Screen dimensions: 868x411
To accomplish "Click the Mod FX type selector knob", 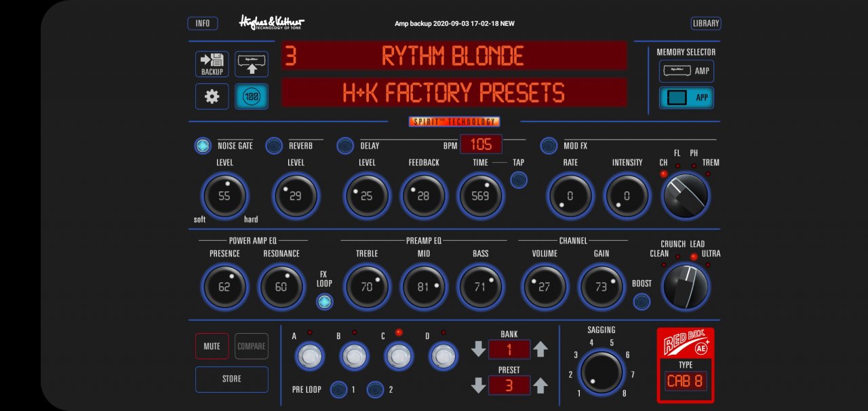I will (x=686, y=196).
